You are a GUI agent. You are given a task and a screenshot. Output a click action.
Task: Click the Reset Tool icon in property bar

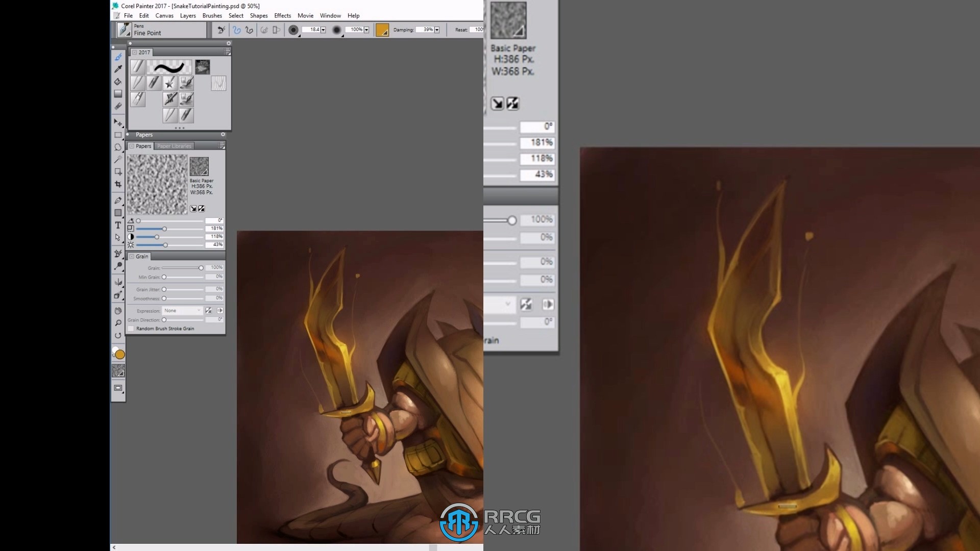point(221,30)
